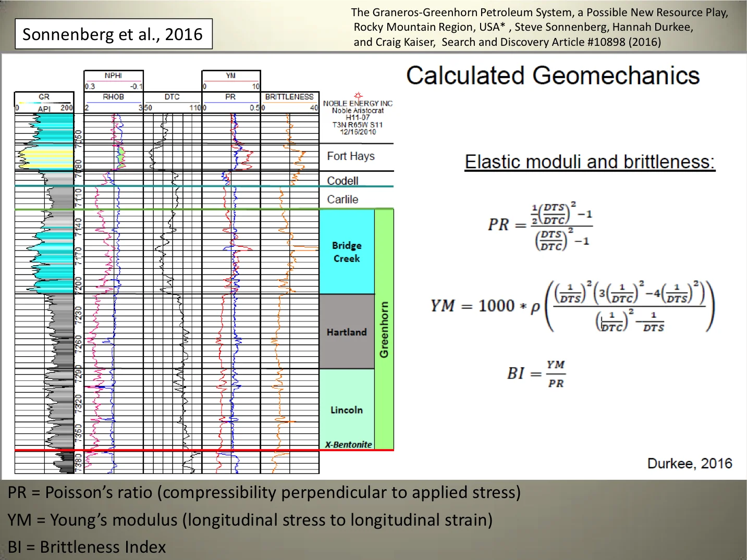Click the 'The Graneros-Greenhorn Petroleum System' title line
Viewport: 747px width, 560px height.
click(x=540, y=13)
